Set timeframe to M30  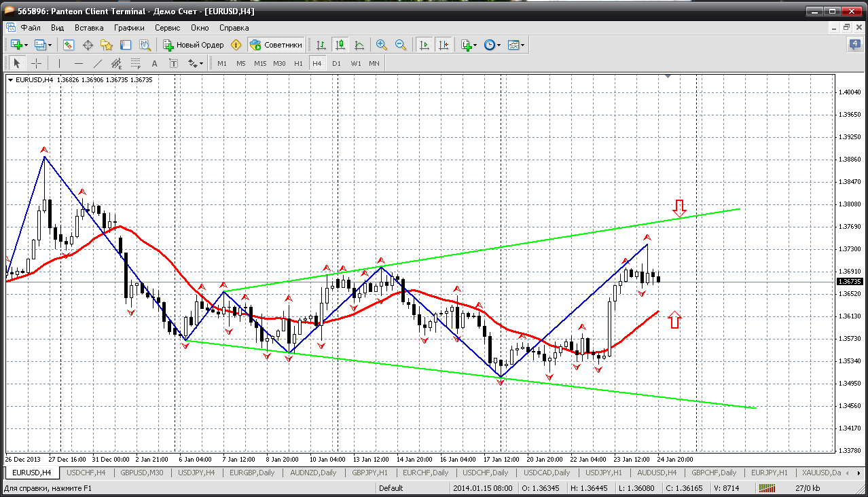(279, 63)
